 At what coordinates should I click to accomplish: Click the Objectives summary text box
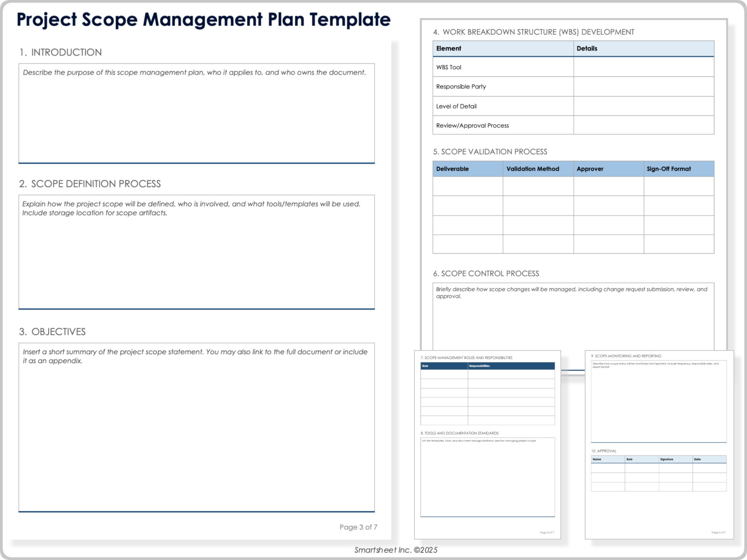coord(196,428)
